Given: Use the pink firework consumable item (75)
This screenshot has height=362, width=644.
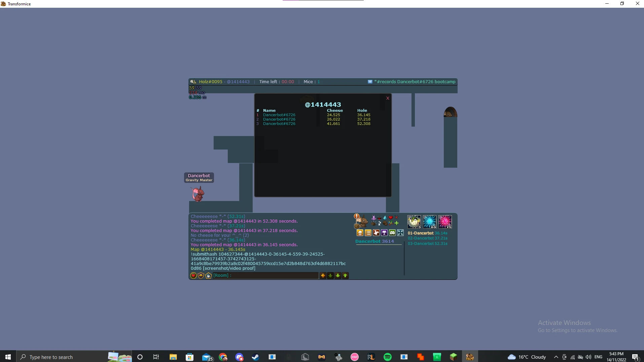Looking at the screenshot, I should [445, 222].
